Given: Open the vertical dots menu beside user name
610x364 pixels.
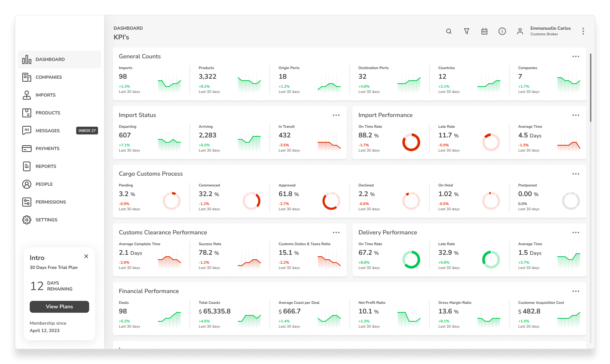Looking at the screenshot, I should coord(583,31).
